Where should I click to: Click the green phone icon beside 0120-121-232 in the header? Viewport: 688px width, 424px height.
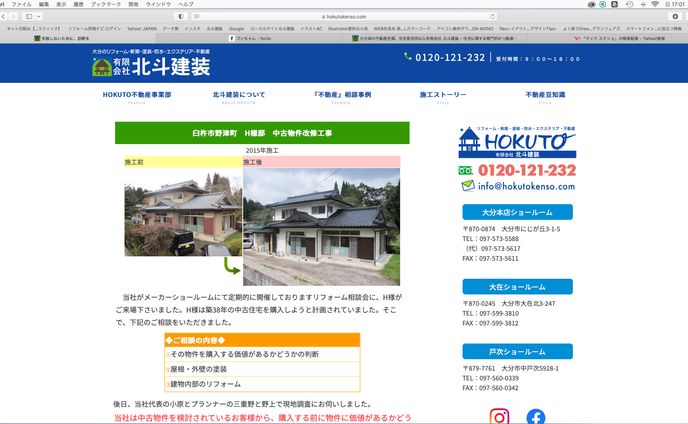click(x=408, y=57)
